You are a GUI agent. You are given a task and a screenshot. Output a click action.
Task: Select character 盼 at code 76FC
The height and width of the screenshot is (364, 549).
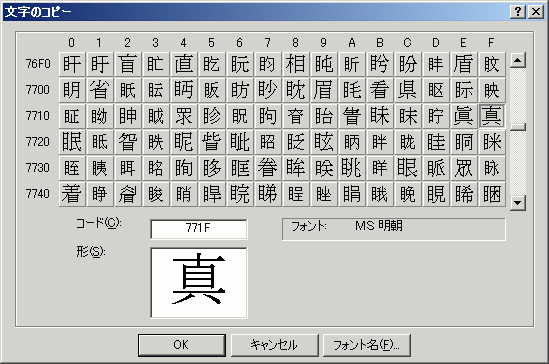point(408,64)
